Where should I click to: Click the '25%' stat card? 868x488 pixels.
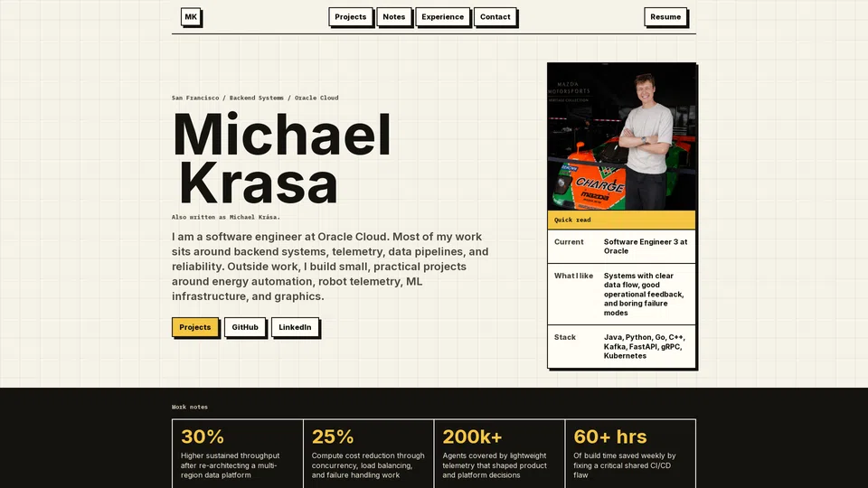point(368,454)
